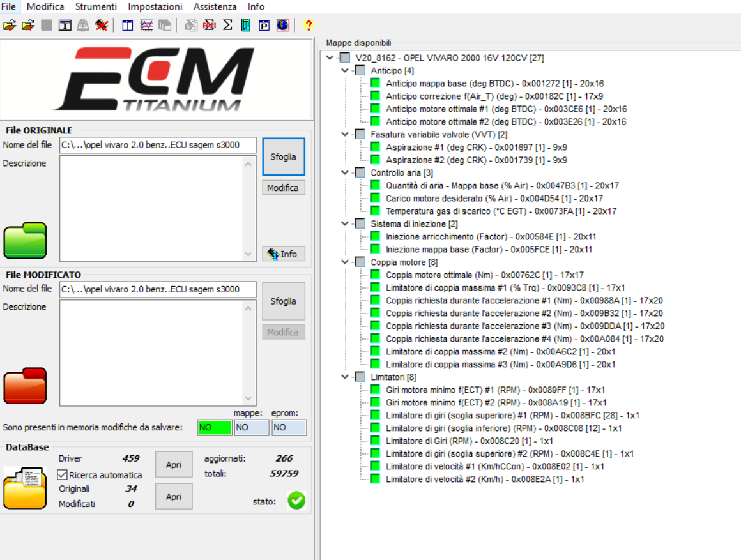The width and height of the screenshot is (741, 560).
Task: Click the modified file Descrizione text area
Action: pos(151,352)
